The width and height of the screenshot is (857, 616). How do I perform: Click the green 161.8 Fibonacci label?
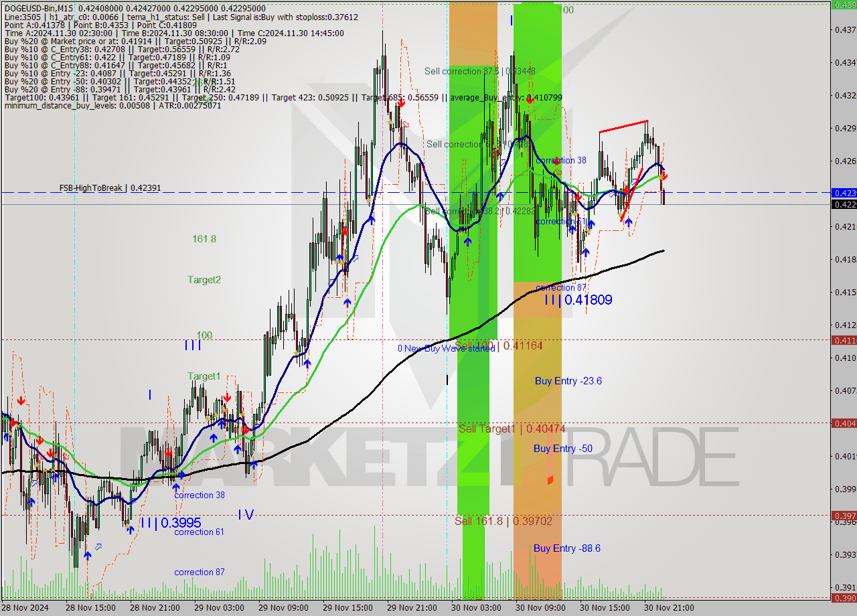point(204,238)
